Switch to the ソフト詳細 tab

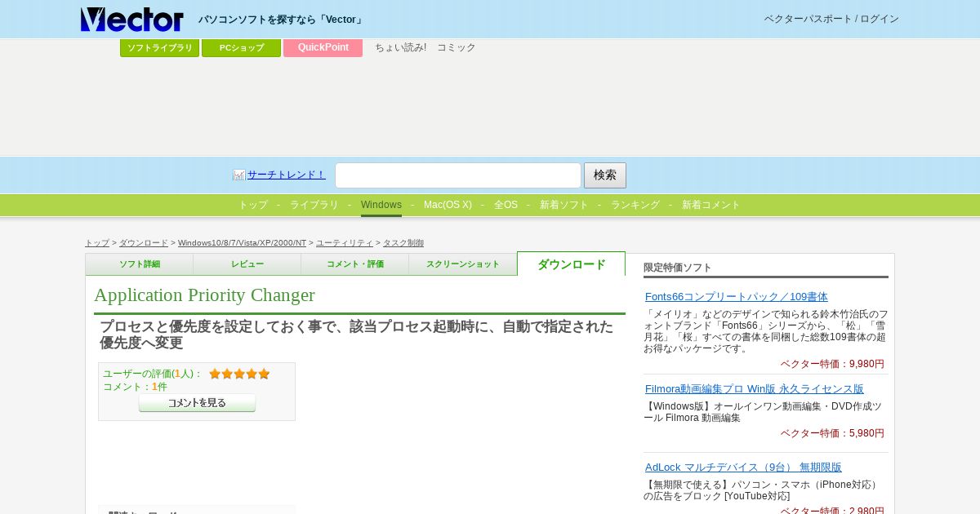pos(140,264)
